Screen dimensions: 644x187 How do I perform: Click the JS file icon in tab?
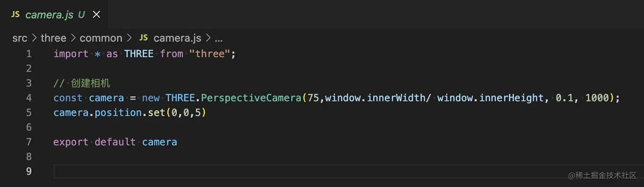[15, 14]
